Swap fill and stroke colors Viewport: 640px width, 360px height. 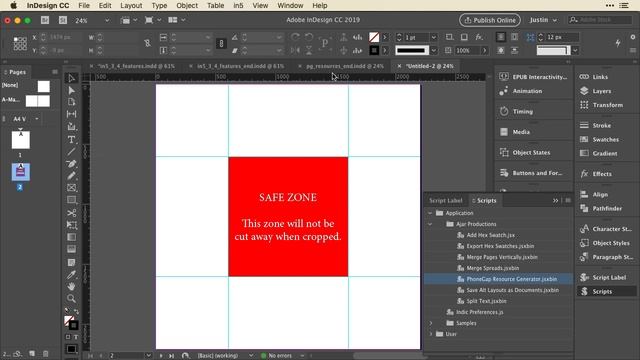pyautogui.click(x=76, y=311)
